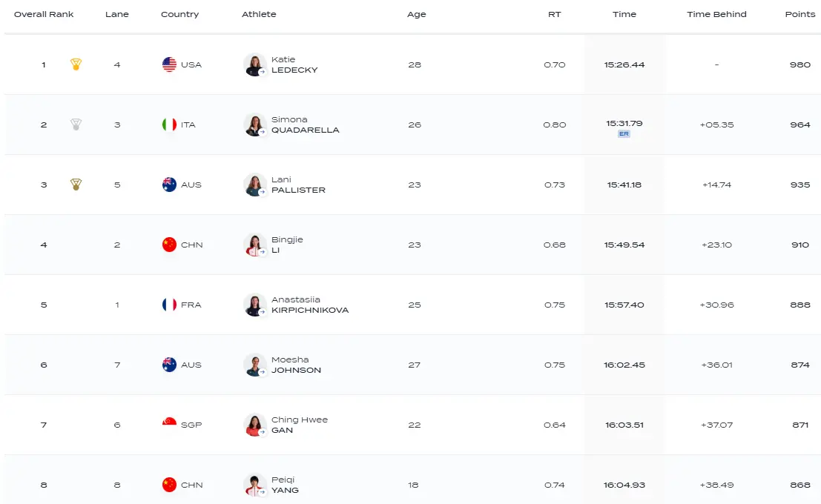Click the bronze medal icon for rank 3
Viewport: 821px width, 504px height.
tap(76, 185)
